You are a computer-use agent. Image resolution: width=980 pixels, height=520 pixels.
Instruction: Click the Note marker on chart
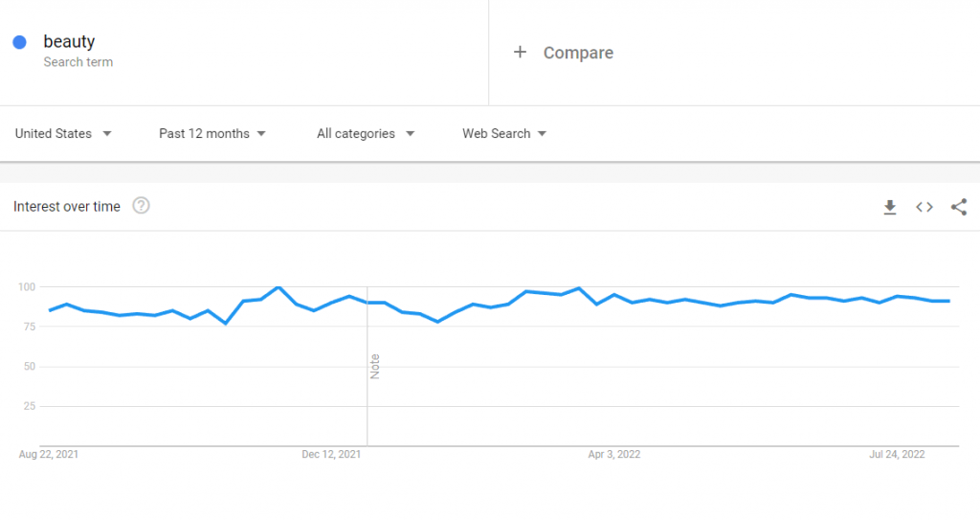click(x=375, y=366)
